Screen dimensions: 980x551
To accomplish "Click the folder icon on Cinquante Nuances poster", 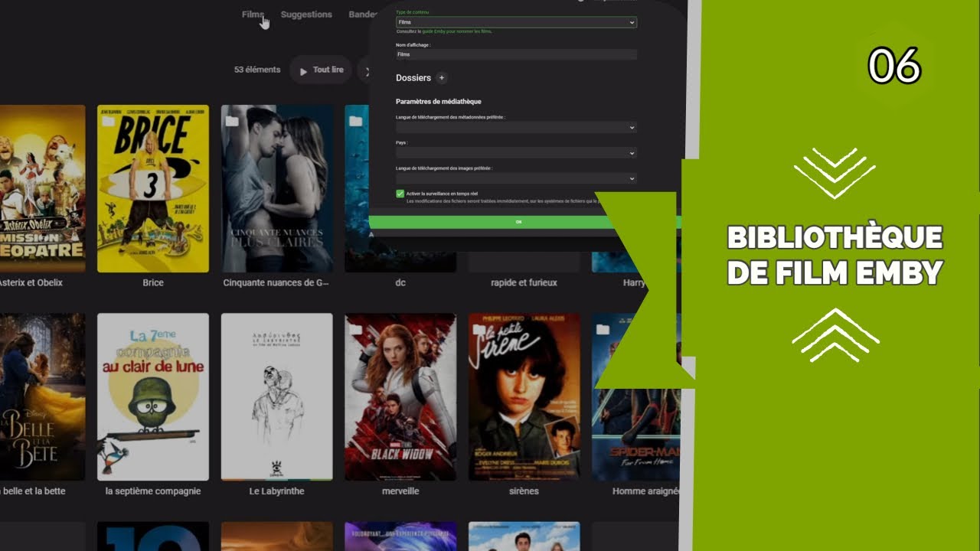I will click(x=232, y=121).
